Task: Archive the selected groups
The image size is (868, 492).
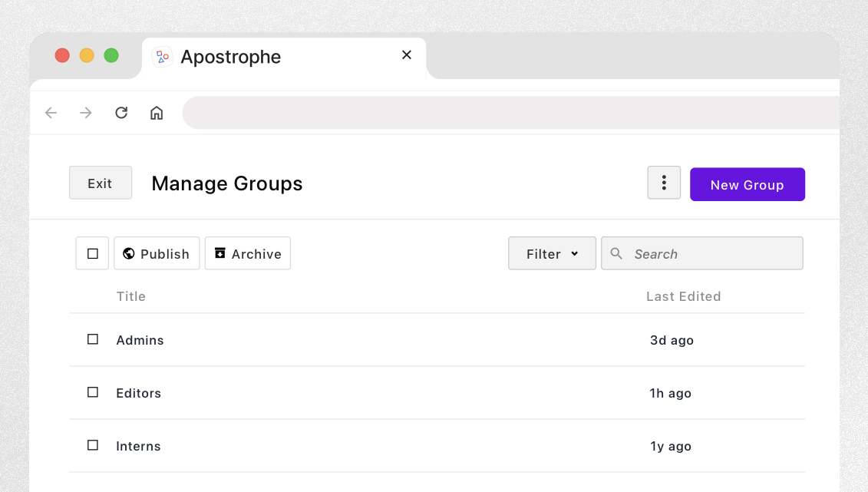Action: point(248,253)
